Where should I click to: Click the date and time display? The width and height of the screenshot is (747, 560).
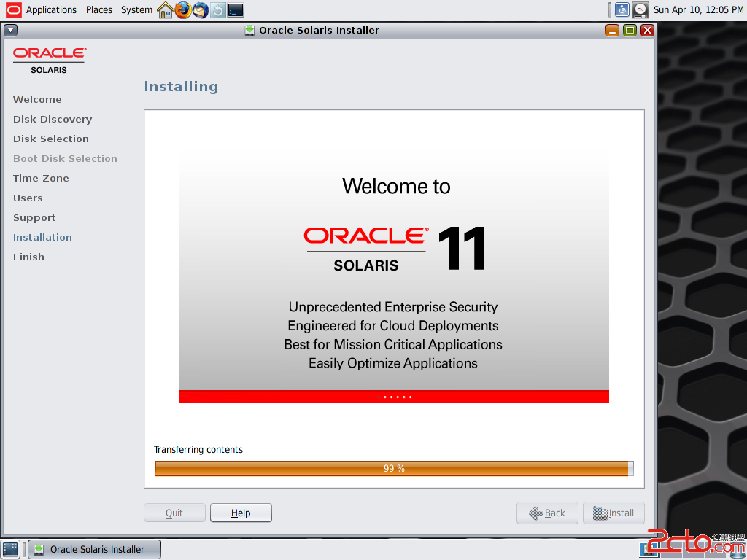tap(698, 9)
